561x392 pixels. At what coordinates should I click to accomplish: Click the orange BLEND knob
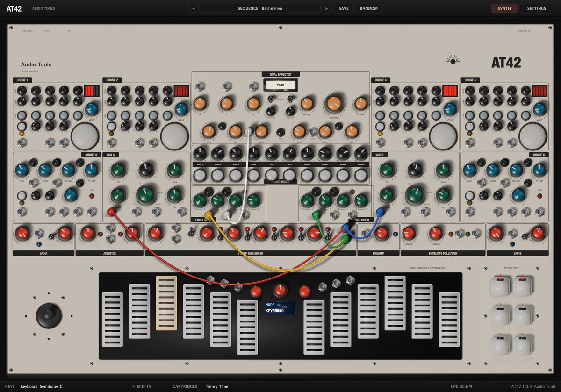pyautogui.click(x=307, y=104)
